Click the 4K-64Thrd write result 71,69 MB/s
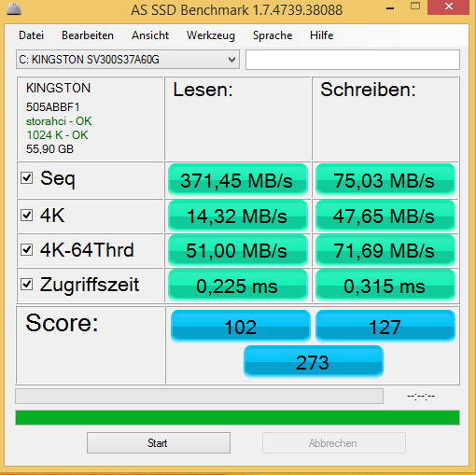The height and width of the screenshot is (475, 476). (385, 250)
